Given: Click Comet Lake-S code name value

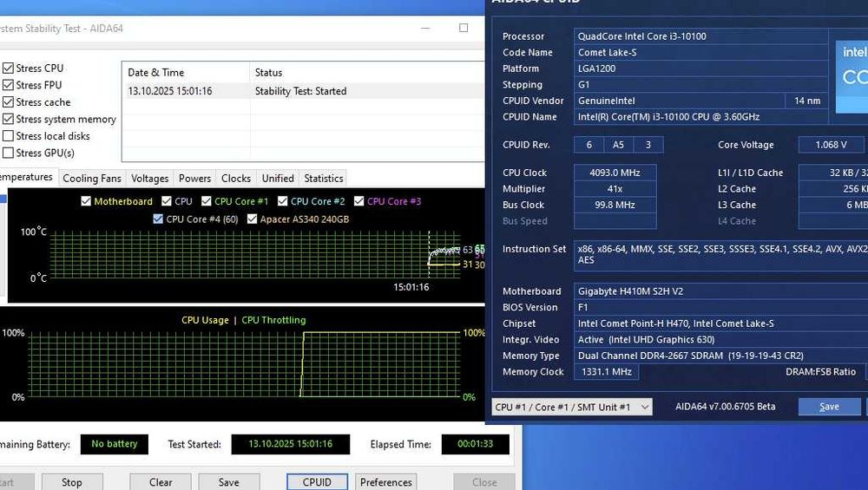Looking at the screenshot, I should pos(700,53).
